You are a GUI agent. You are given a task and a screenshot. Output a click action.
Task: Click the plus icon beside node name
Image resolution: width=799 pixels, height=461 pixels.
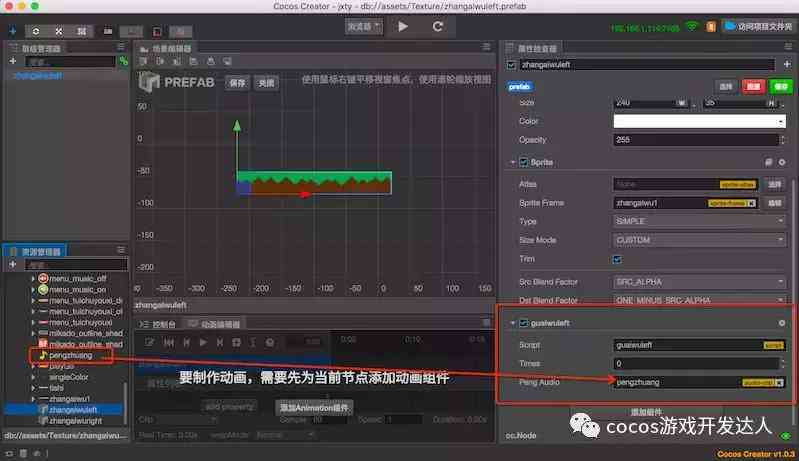point(787,65)
